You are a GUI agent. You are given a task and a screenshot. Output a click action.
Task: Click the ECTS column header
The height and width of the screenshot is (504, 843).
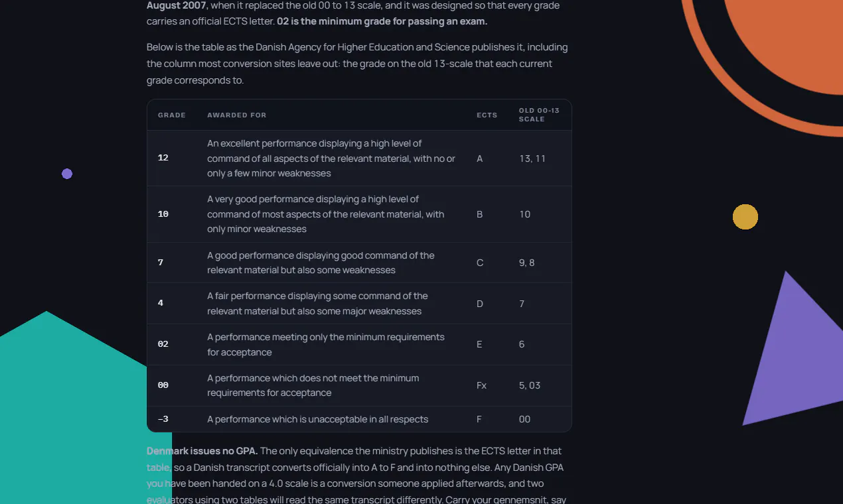(x=487, y=115)
